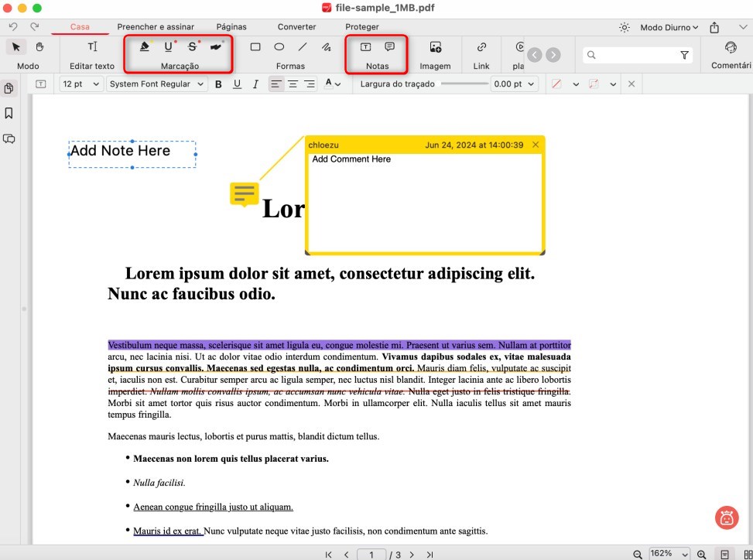The width and height of the screenshot is (753, 560).
Task: Toggle underline formatting in text toolbar
Action: pyautogui.click(x=237, y=84)
